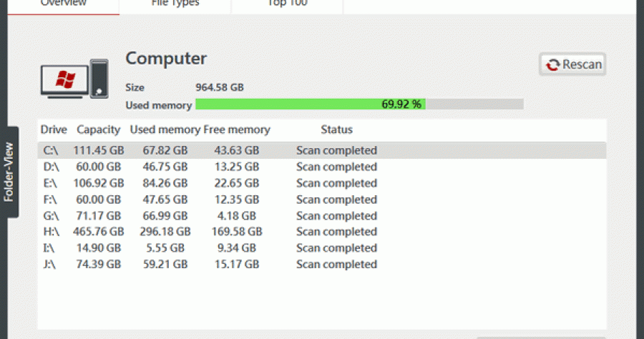Select the J:\ drive row
This screenshot has height=339, width=644.
pyautogui.click(x=322, y=265)
